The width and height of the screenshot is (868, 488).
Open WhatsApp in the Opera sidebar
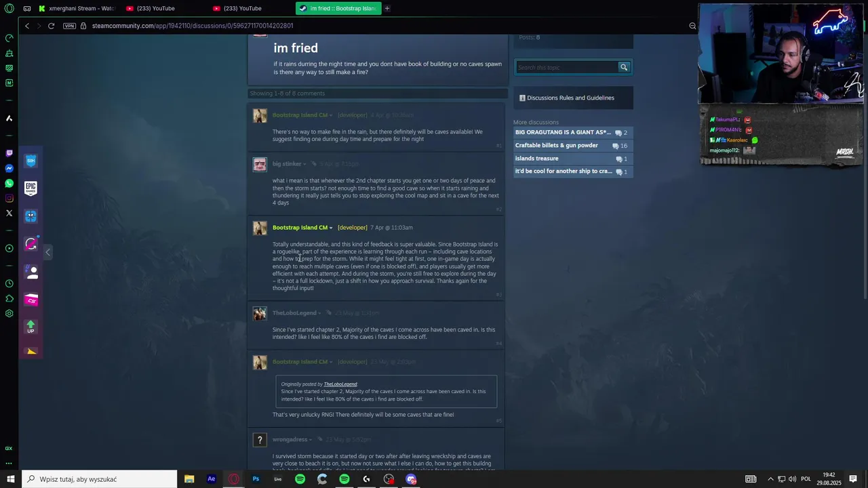click(9, 183)
